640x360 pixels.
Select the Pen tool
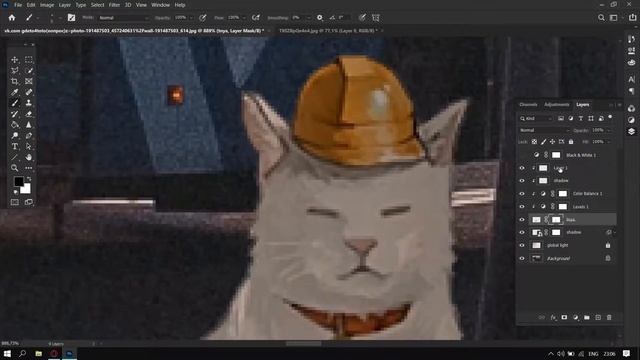point(29,136)
